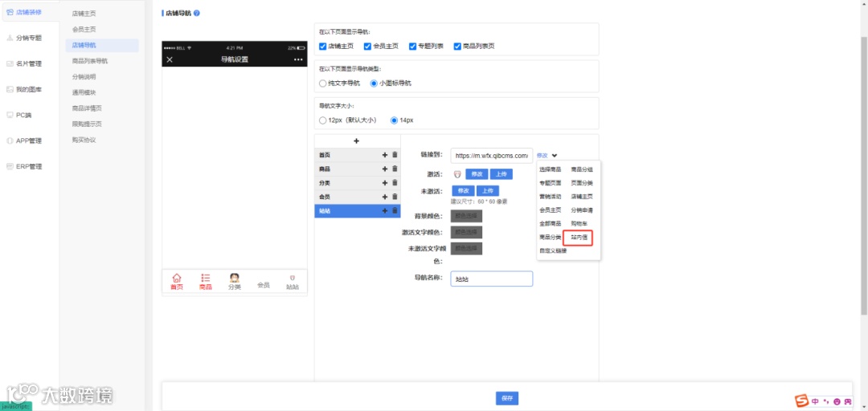This screenshot has height=411, width=868.
Task: Click 上传 button in the 激活 row
Action: 501,174
